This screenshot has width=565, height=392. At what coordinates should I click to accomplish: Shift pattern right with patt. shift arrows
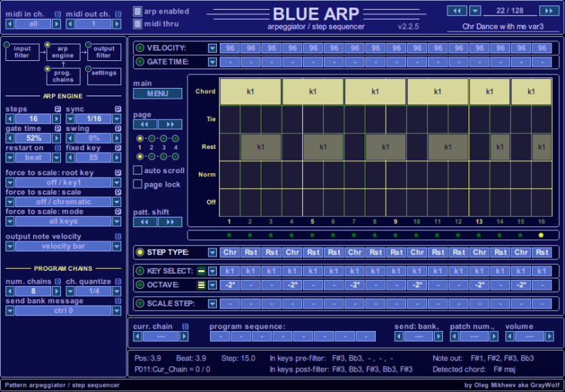tap(170, 222)
